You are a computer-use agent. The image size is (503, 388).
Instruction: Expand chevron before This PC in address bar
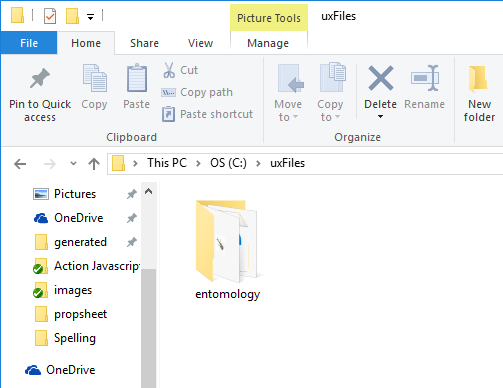135,163
